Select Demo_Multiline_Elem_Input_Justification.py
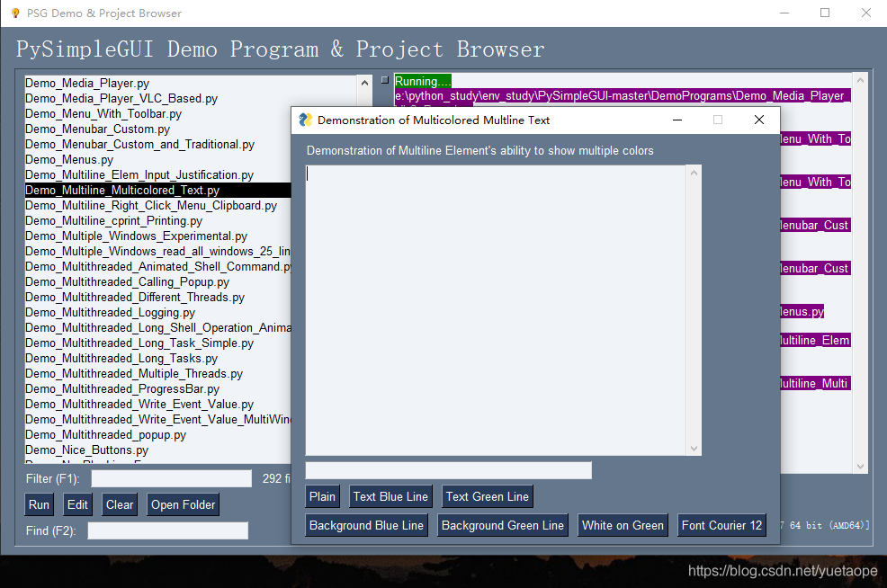Viewport: 887px width, 588px height. tap(139, 174)
